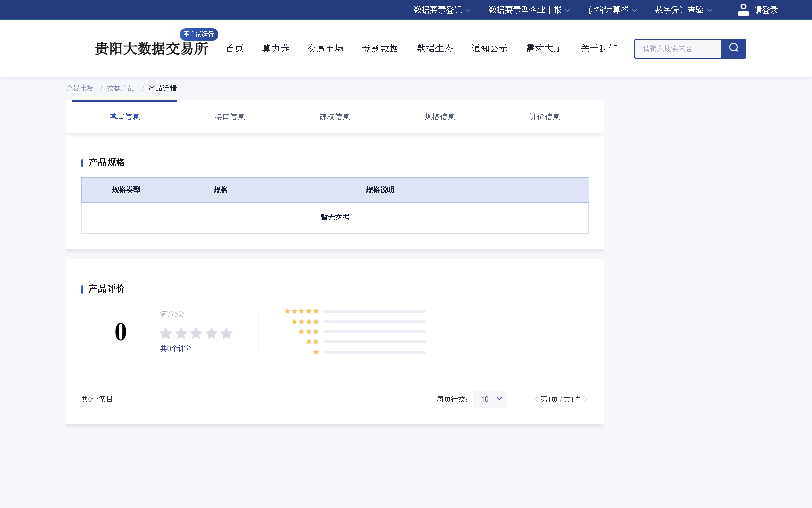Click 共0个条目 total count text
Image resolution: width=812 pixels, height=508 pixels.
pos(97,399)
